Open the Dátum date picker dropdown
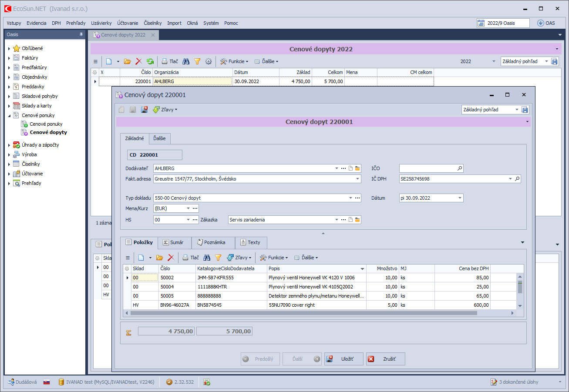569x392 pixels. tap(460, 198)
